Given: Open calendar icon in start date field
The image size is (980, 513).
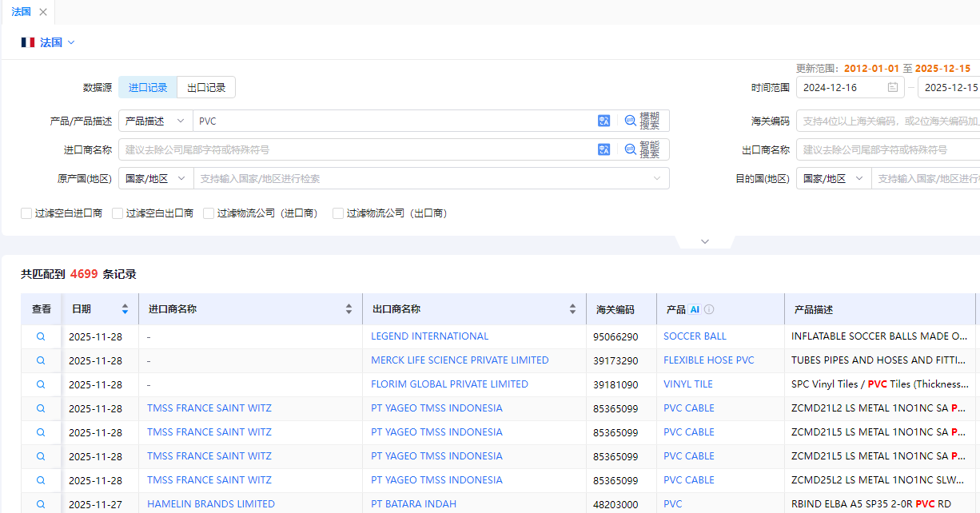Looking at the screenshot, I should 893,88.
